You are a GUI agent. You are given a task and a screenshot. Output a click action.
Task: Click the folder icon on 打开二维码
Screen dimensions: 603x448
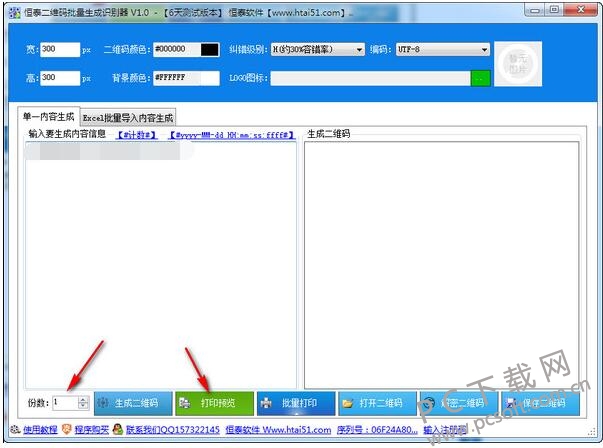[348, 403]
